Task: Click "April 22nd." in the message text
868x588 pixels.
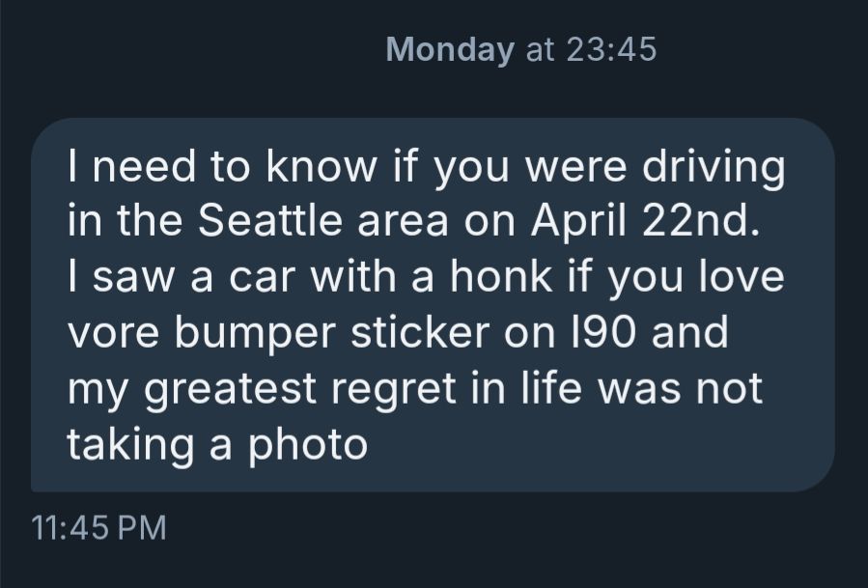Action: tap(645, 220)
